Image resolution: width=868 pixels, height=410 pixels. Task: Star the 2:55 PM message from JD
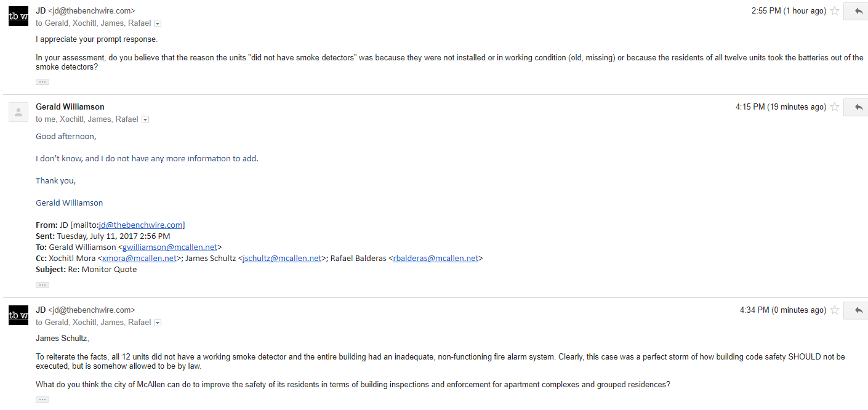click(835, 11)
